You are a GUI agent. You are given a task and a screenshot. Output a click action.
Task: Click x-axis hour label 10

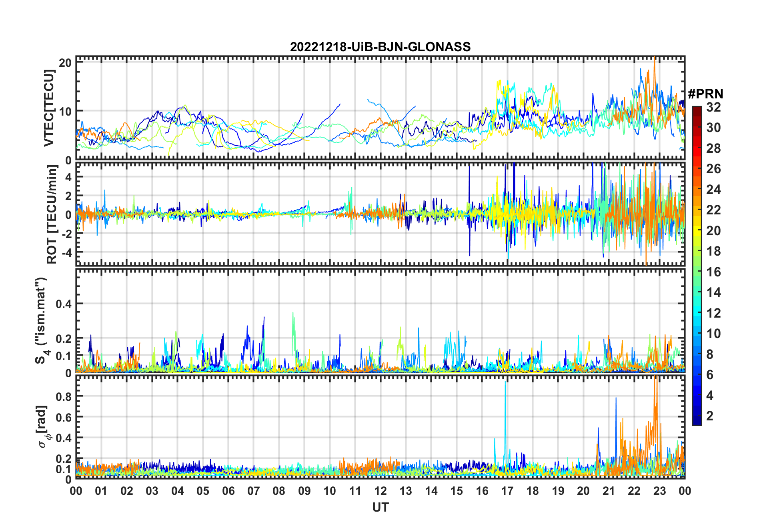330,491
